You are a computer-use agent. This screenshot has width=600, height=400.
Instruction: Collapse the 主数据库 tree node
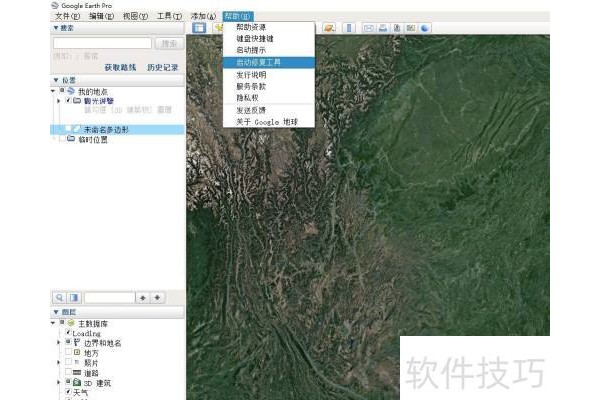(53, 323)
